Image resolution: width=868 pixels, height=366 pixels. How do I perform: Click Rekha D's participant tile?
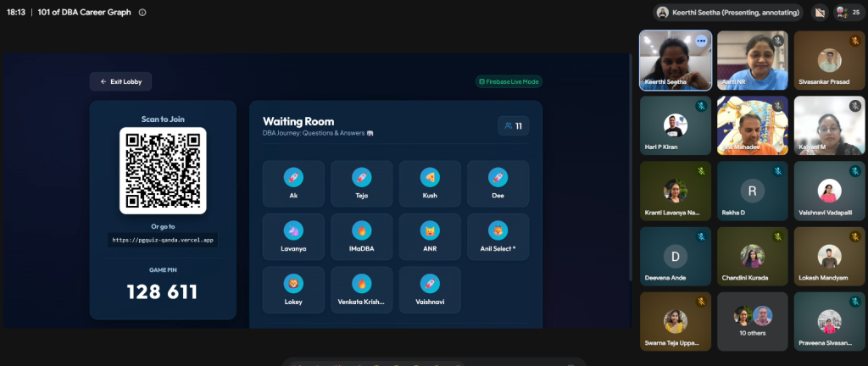tap(753, 191)
